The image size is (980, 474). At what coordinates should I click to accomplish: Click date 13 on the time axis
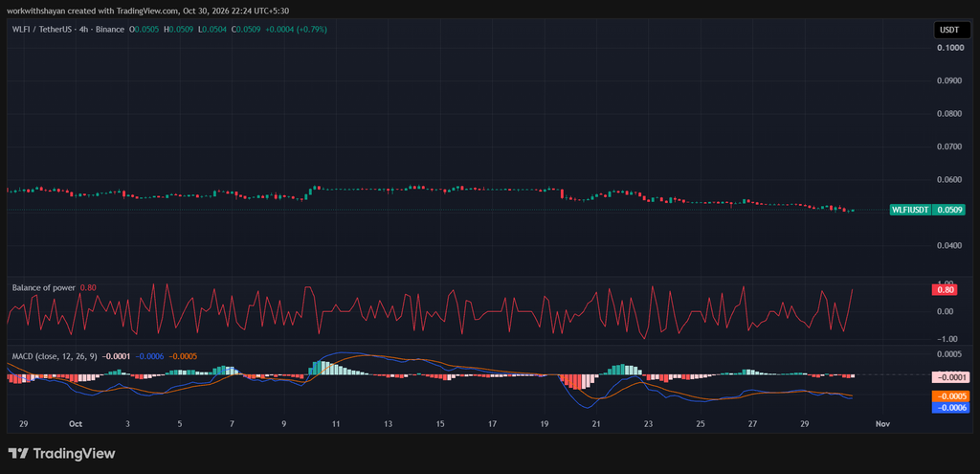pos(389,424)
